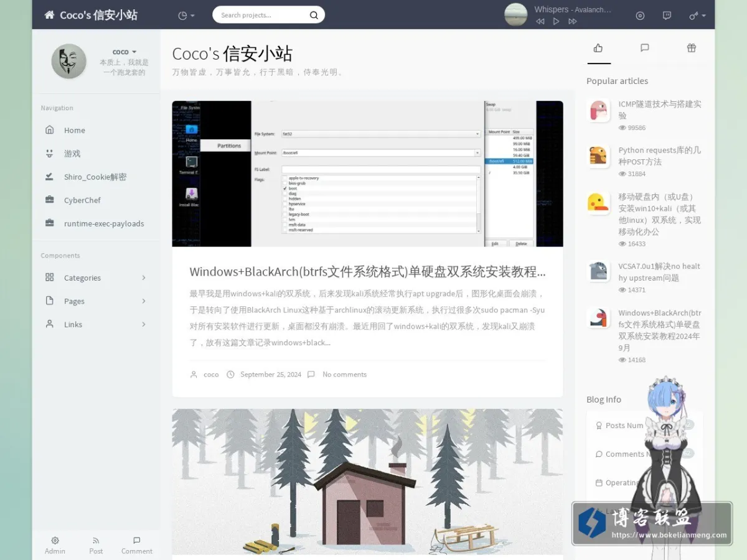Click the briefcase icon beside CyberChef
The width and height of the screenshot is (747, 560).
click(50, 200)
